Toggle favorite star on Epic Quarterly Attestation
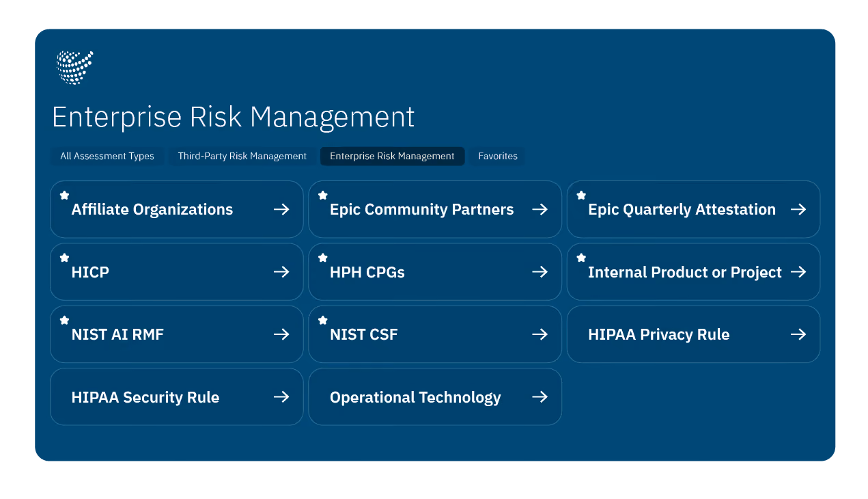Viewport: 868px width, 499px height. coord(581,195)
